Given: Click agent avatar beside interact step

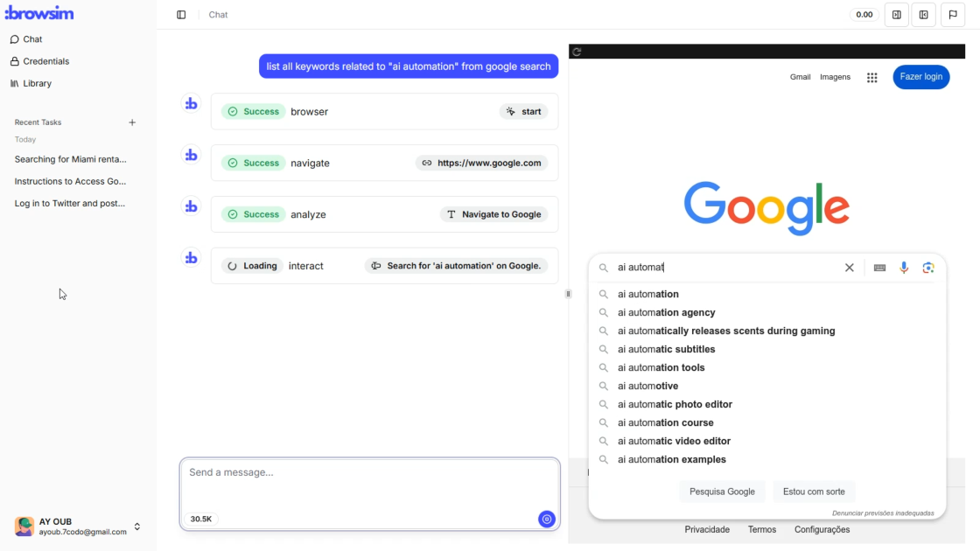Looking at the screenshot, I should point(192,257).
